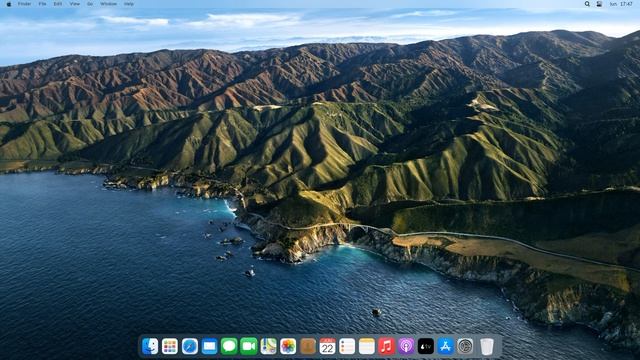Open Finder from the Dock
This screenshot has height=360, width=640.
point(150,347)
